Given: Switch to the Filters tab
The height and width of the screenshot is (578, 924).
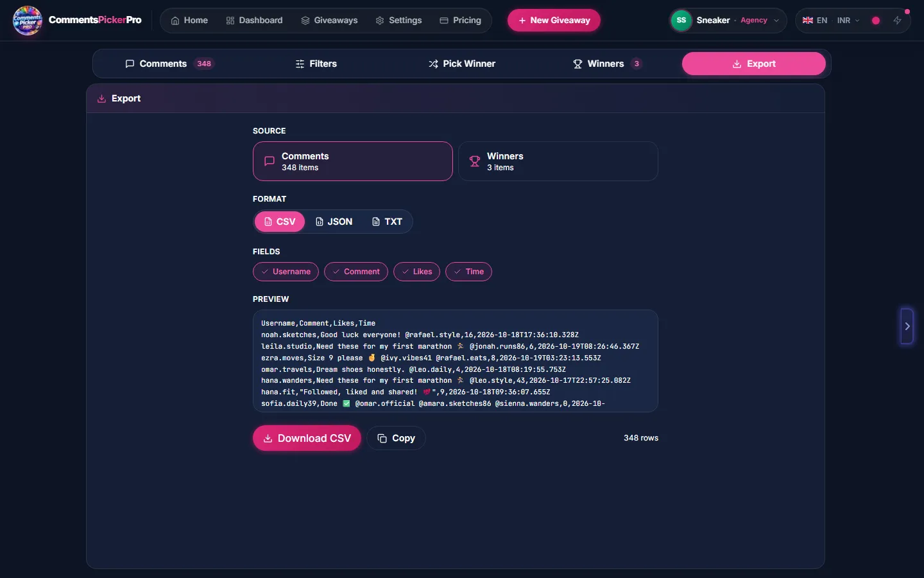Looking at the screenshot, I should coord(316,64).
